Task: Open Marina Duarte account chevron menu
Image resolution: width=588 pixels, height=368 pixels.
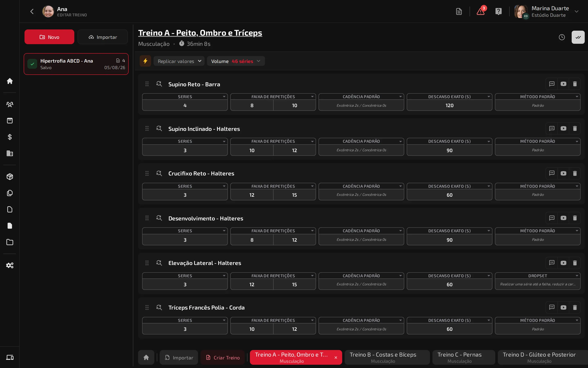Action: (577, 11)
